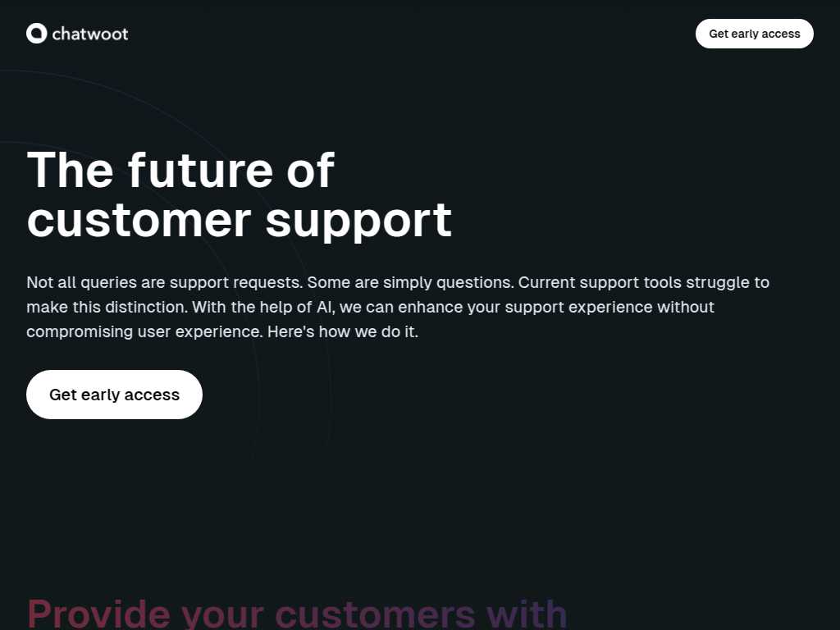Click the text "compromising user experience."
Viewport: 840px width, 630px height.
(144, 331)
